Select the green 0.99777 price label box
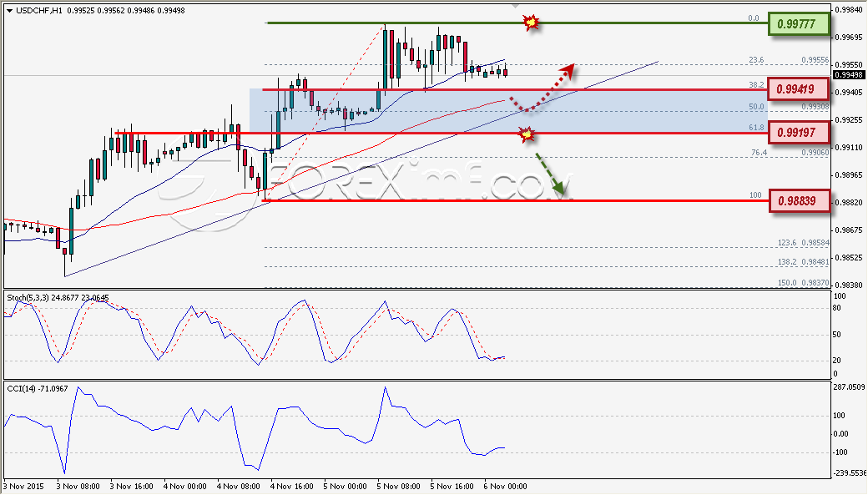Viewport: 868px width, 495px height. [x=800, y=24]
